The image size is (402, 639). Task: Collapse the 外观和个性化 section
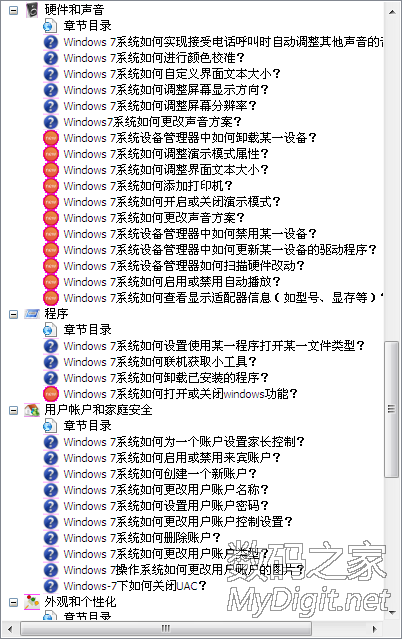pos(14,602)
